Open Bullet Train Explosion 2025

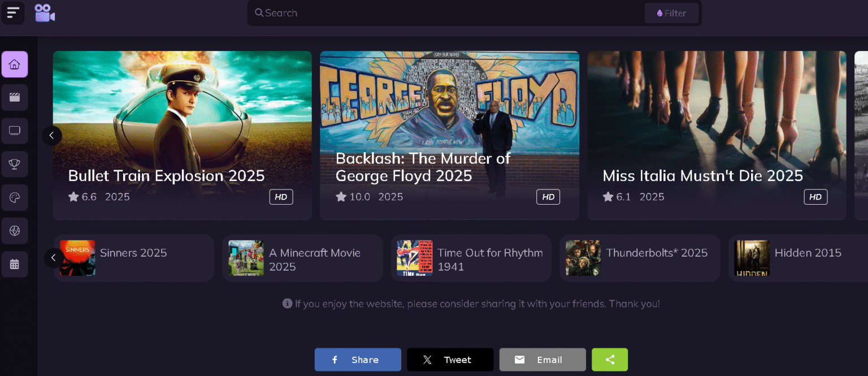[182, 135]
